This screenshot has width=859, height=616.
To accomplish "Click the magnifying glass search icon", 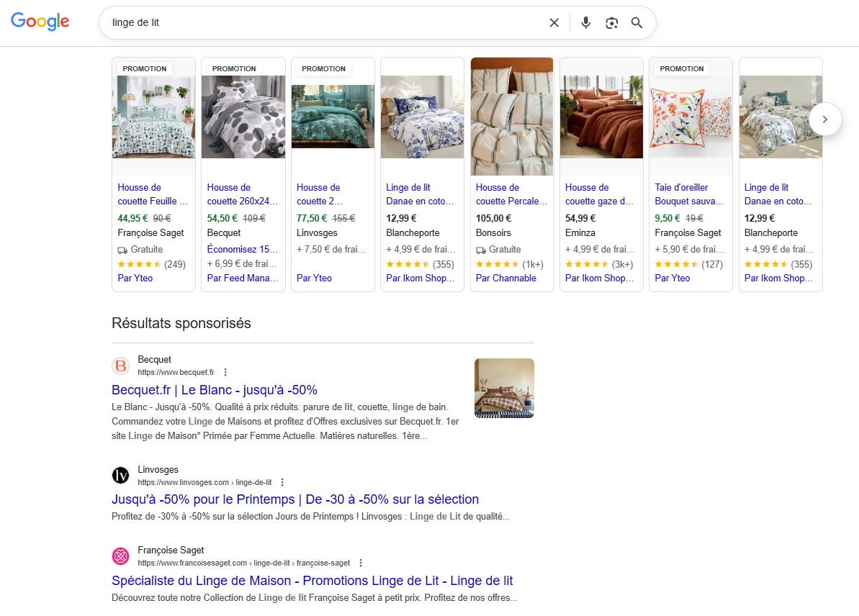I will 637,22.
